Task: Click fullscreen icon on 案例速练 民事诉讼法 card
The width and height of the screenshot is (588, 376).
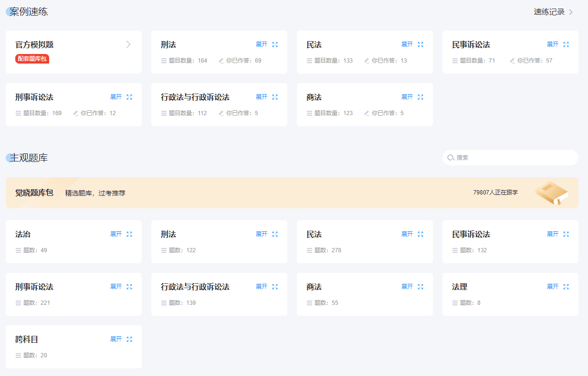Action: (x=566, y=44)
